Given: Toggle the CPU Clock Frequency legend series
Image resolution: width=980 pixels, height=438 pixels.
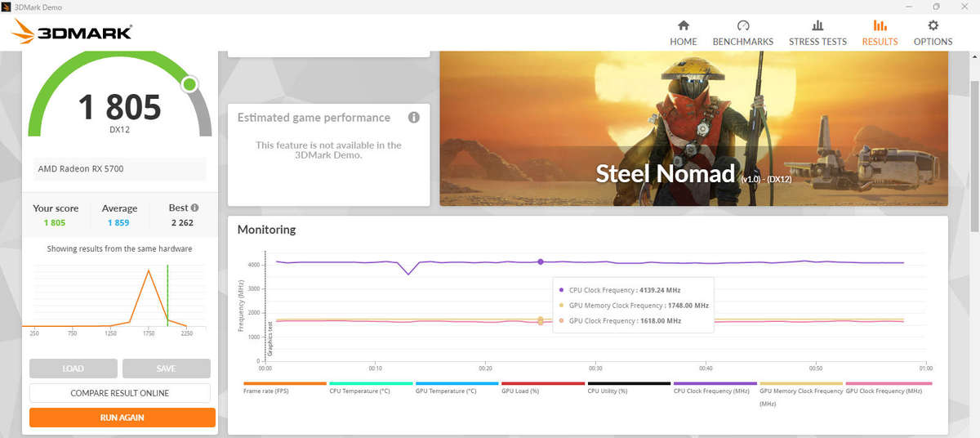Looking at the screenshot, I should (715, 387).
